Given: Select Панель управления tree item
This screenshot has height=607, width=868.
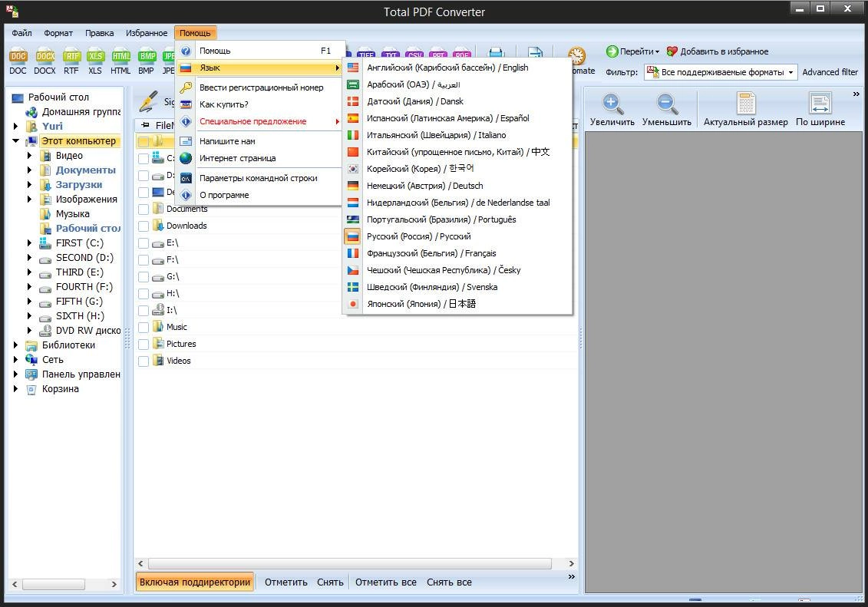Looking at the screenshot, I should point(81,374).
